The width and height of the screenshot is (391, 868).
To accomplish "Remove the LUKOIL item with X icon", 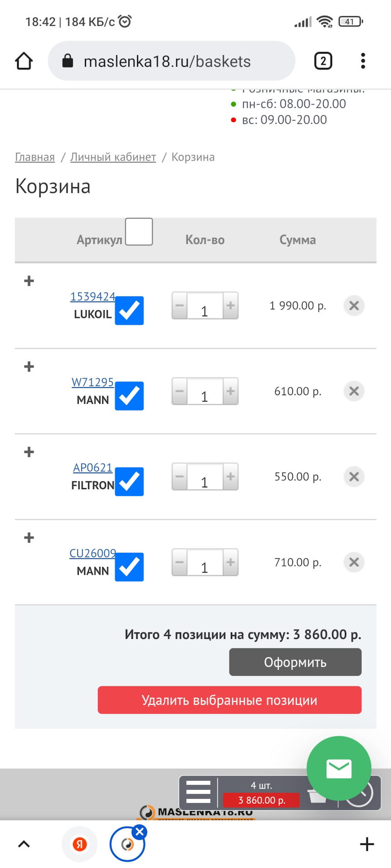I will 354,306.
